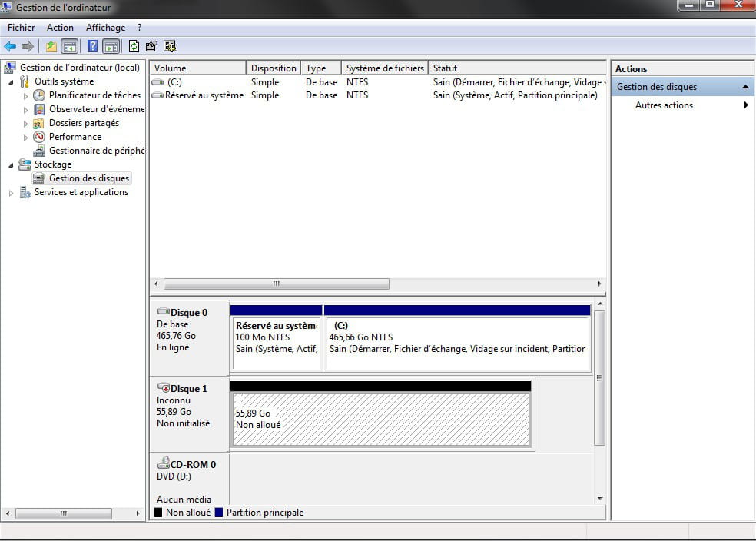Click the Stockage icon
The width and height of the screenshot is (756, 541).
point(25,164)
